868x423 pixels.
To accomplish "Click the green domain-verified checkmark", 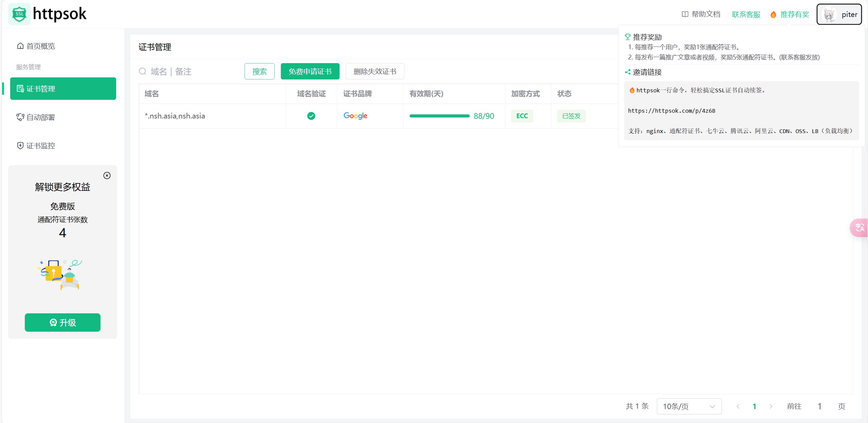I will point(311,116).
